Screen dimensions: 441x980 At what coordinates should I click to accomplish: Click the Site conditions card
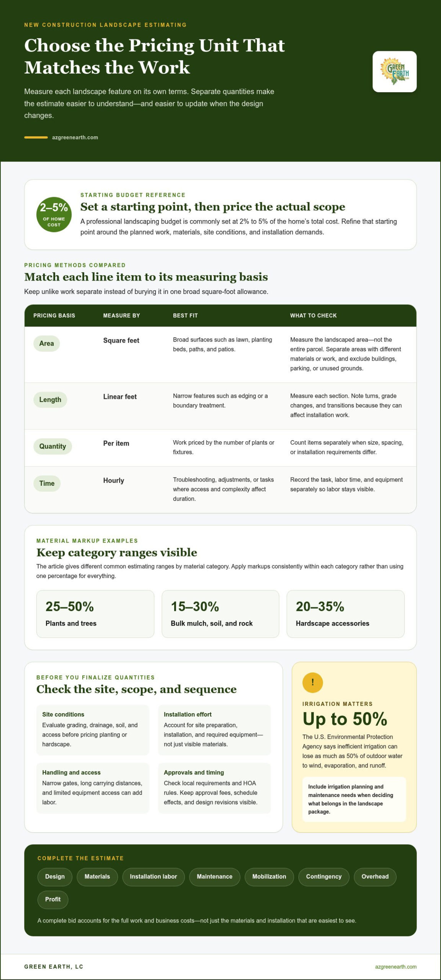click(93, 730)
